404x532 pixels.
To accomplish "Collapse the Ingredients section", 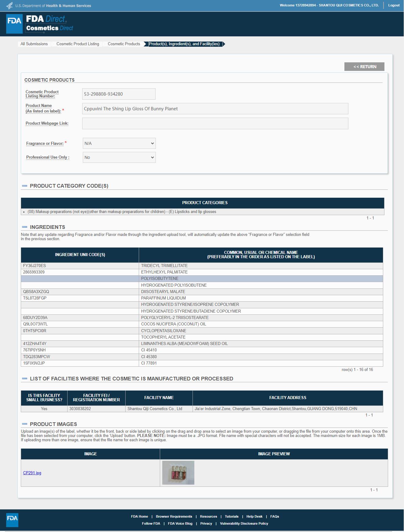I will coord(25,227).
